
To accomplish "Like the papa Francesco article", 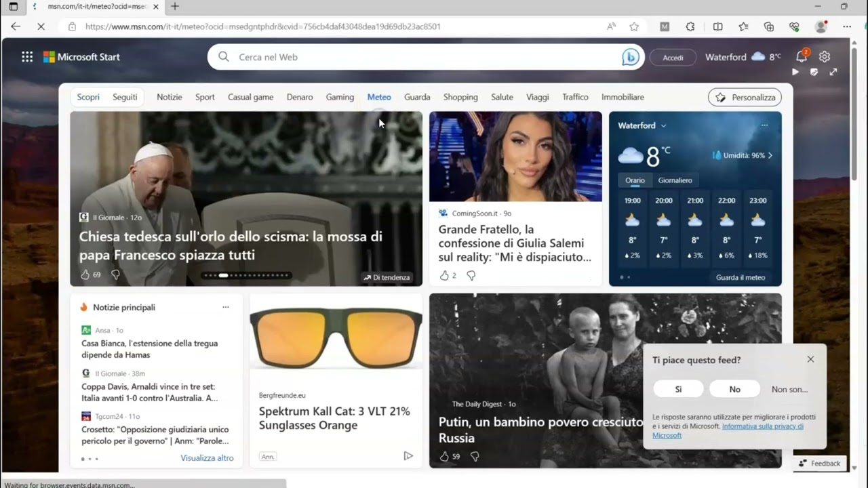I will 85,274.
